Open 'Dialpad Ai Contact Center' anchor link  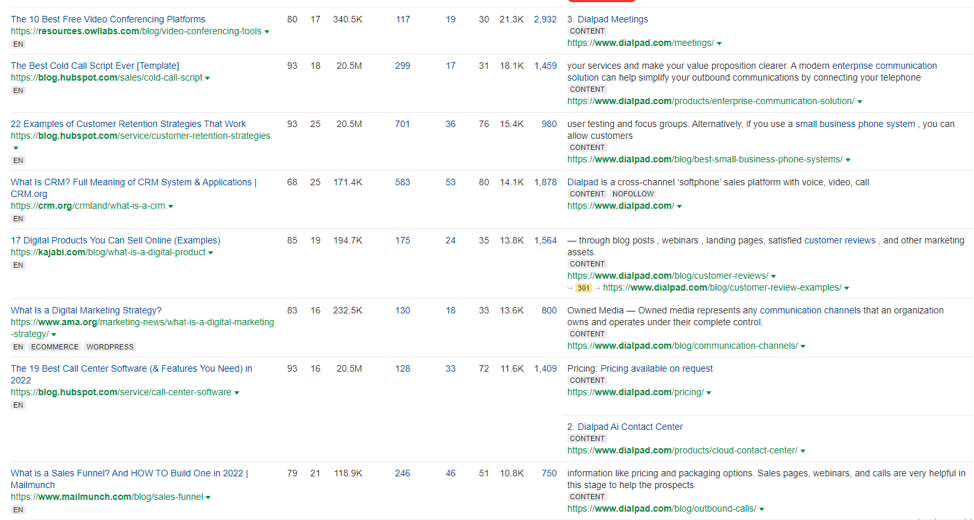pyautogui.click(x=630, y=427)
